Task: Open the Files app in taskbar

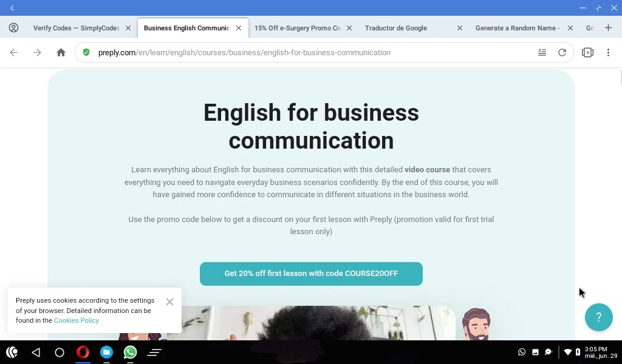Action: point(106,352)
